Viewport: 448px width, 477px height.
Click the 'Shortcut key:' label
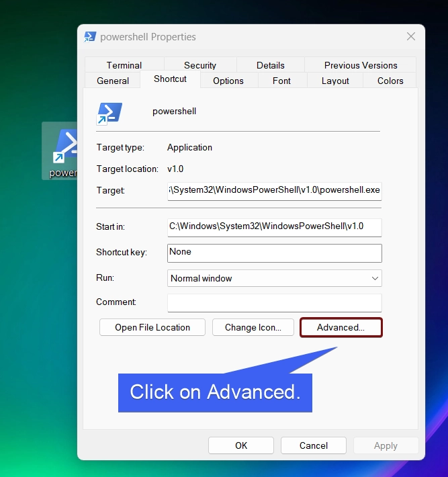(x=122, y=253)
